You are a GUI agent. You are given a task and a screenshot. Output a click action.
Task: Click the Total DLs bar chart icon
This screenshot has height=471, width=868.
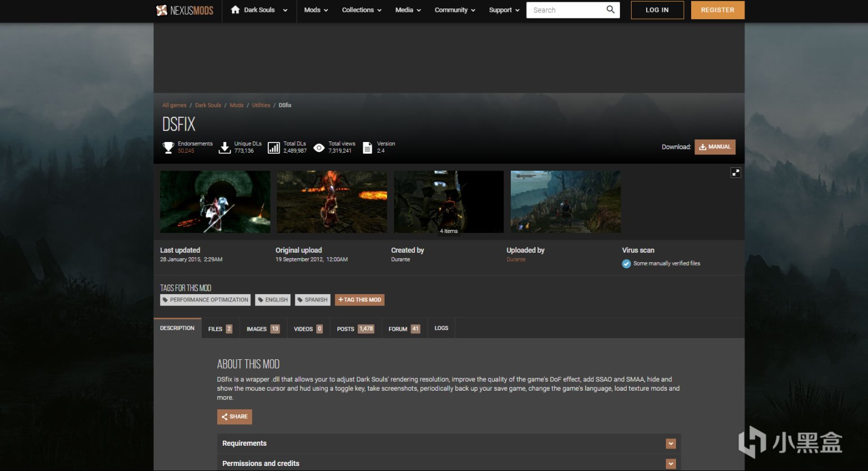point(273,148)
